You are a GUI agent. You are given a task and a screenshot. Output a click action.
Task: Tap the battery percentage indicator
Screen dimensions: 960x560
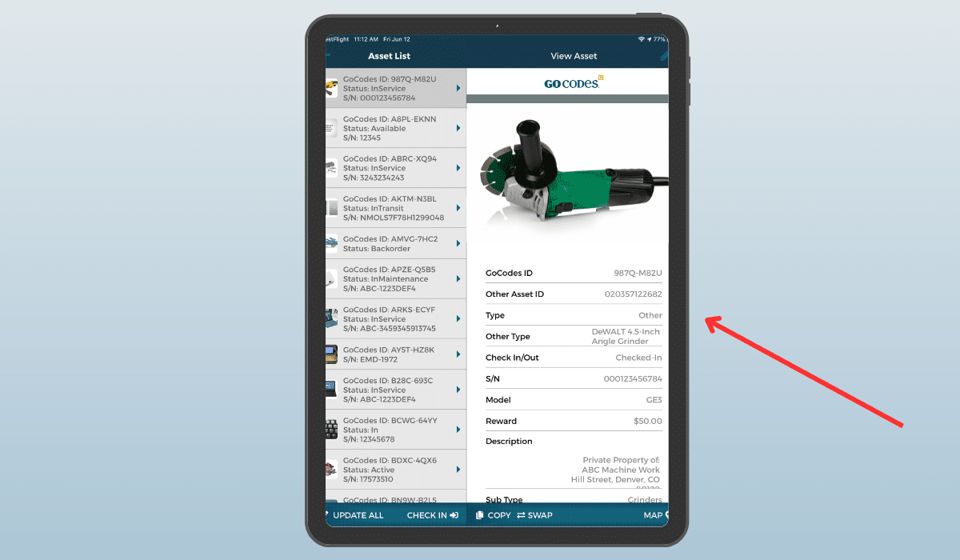658,39
